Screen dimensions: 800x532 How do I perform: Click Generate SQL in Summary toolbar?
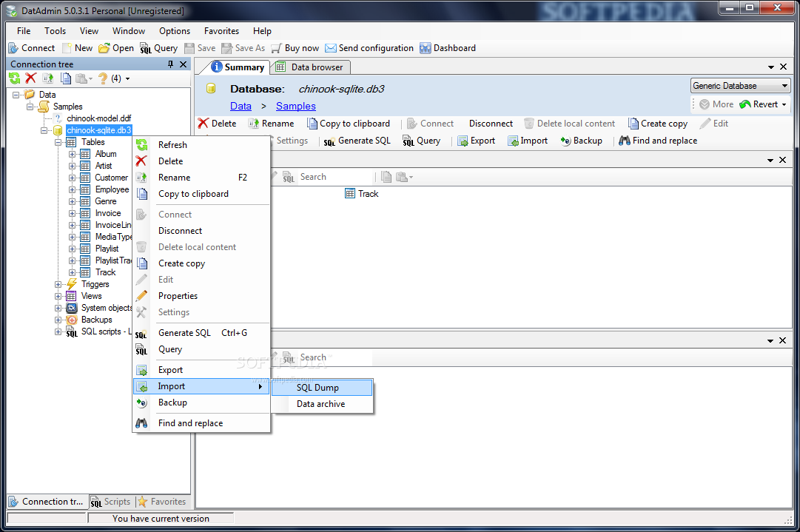click(x=357, y=141)
